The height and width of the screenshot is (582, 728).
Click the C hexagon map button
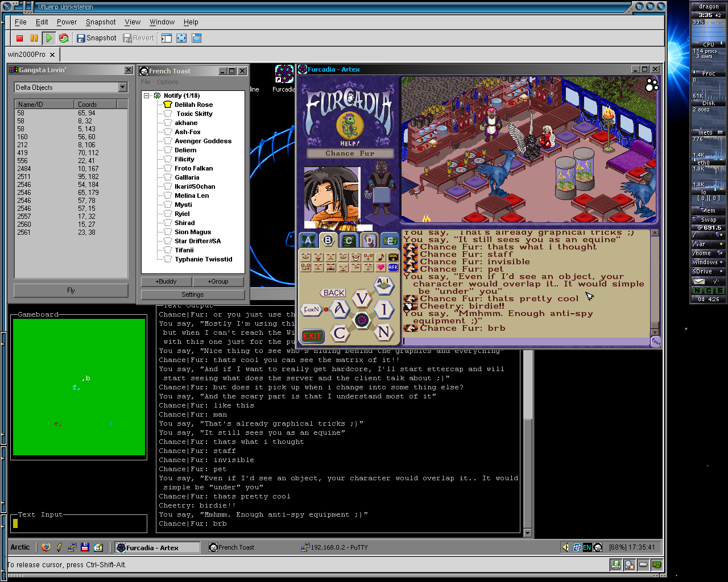(340, 333)
